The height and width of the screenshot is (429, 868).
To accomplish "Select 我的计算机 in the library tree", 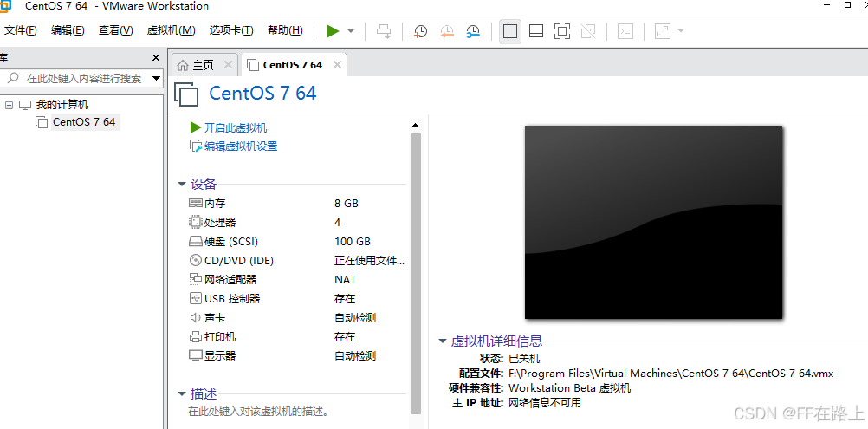I will (62, 105).
